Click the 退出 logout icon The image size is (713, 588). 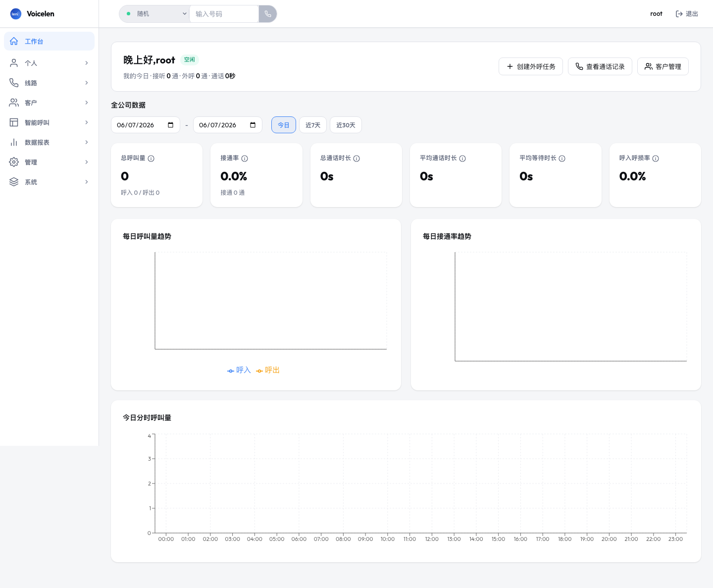(679, 14)
